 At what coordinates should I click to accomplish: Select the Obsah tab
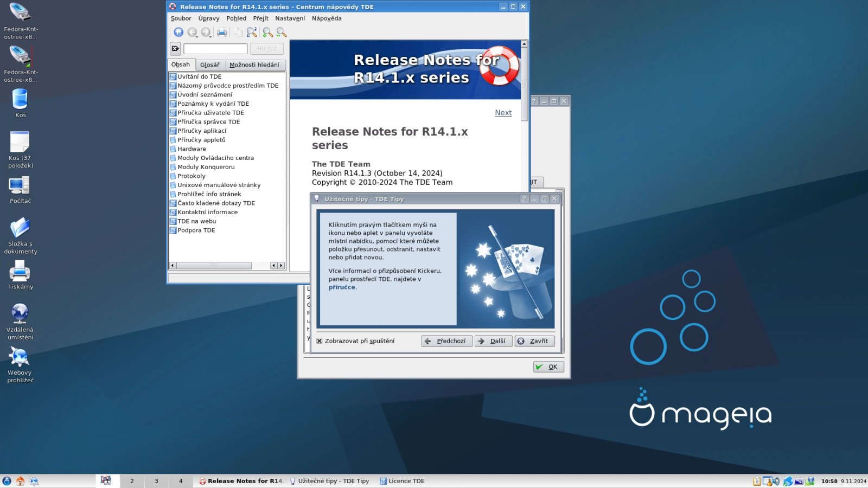[x=181, y=65]
